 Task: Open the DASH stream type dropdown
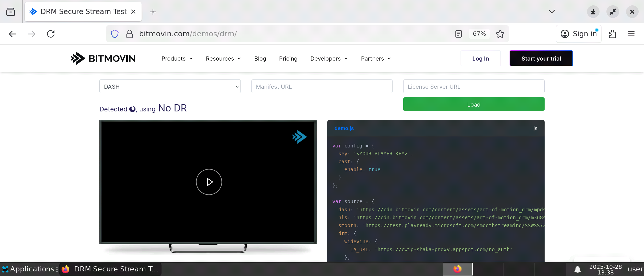pos(170,86)
